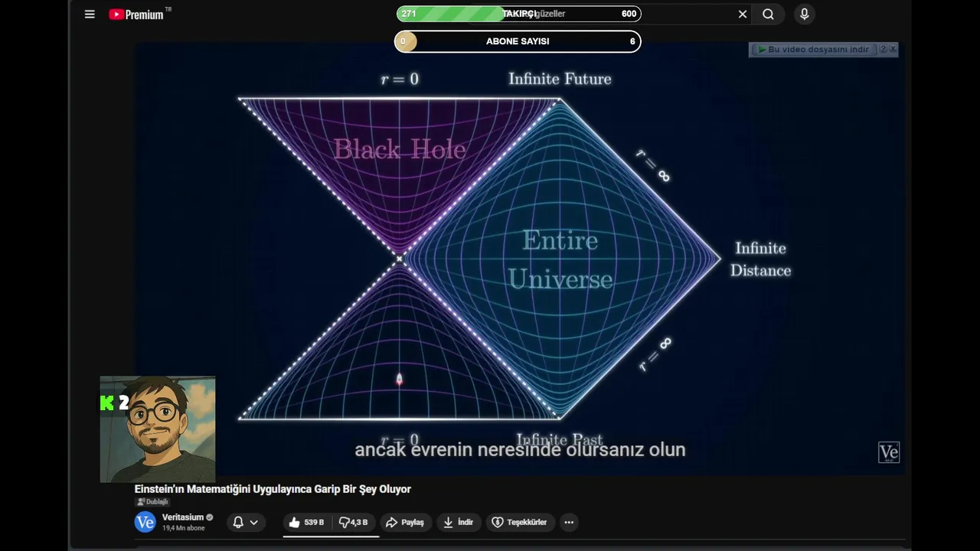Open help '?' on download bar
The height and width of the screenshot is (551, 980).
(883, 49)
